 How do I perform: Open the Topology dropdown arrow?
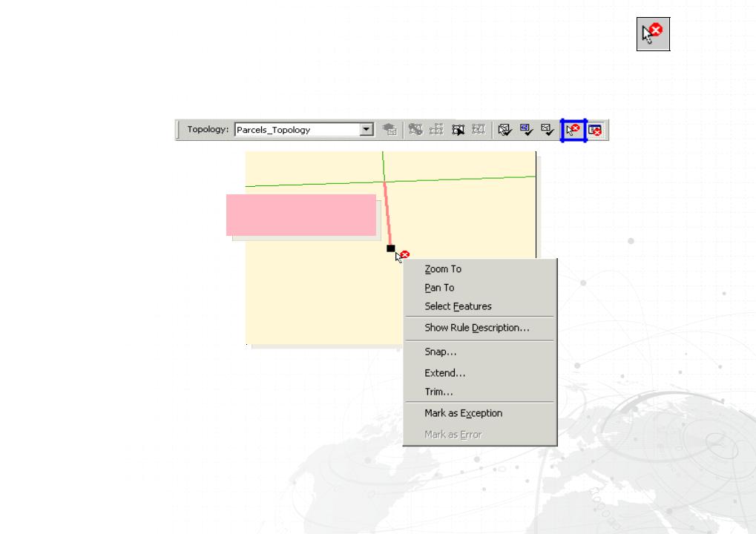pos(367,130)
